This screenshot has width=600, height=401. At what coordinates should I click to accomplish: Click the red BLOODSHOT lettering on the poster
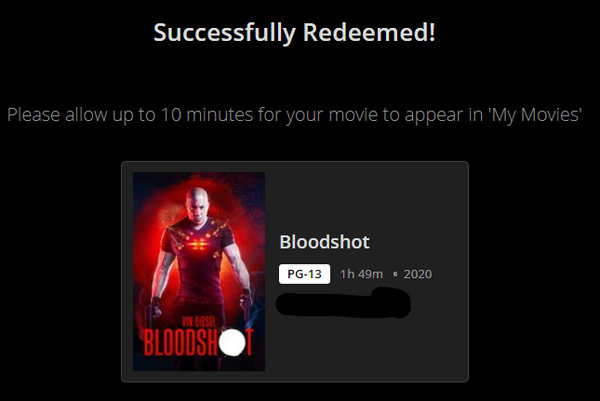[198, 342]
